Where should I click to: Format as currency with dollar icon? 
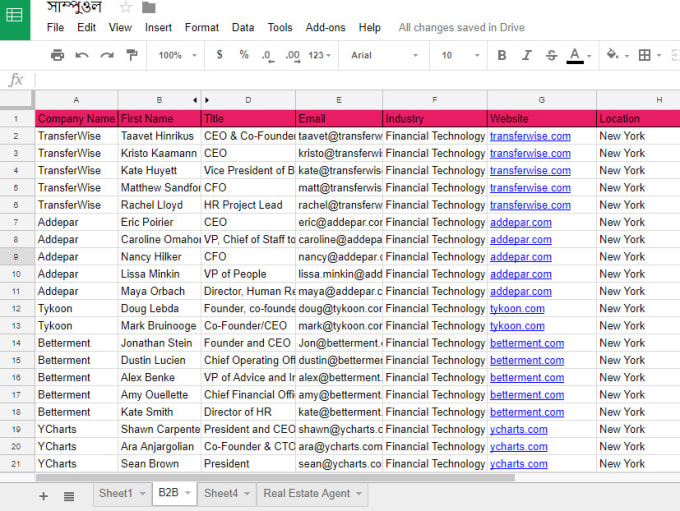click(x=219, y=55)
